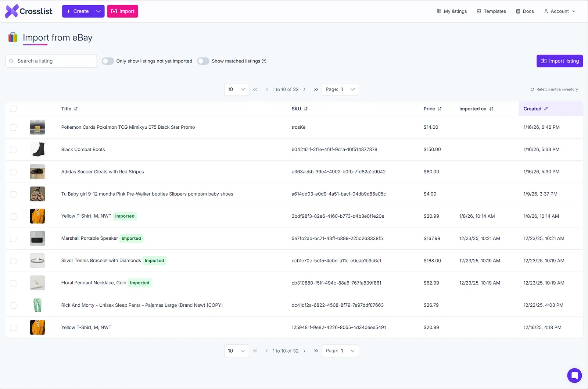Click the pink Import button
This screenshot has height=389, width=588.
point(122,11)
